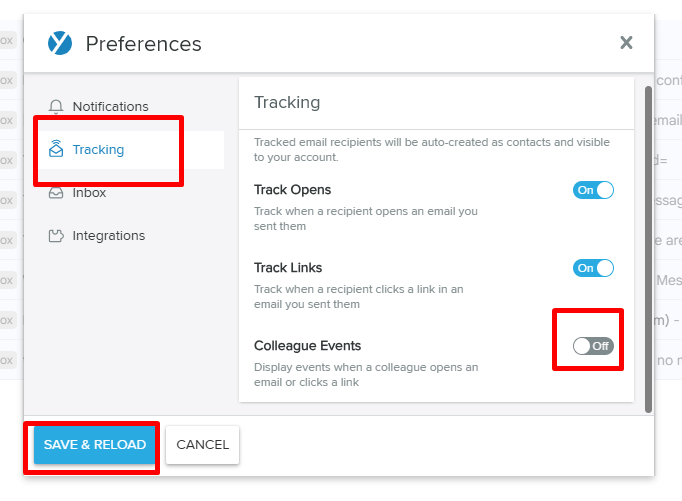Turn off the Track Opens switch

click(x=593, y=190)
